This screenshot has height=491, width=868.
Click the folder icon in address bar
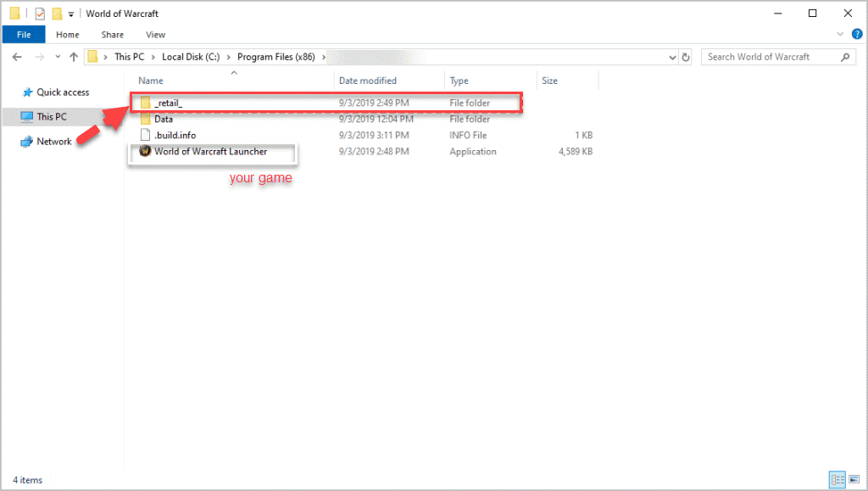tap(92, 57)
